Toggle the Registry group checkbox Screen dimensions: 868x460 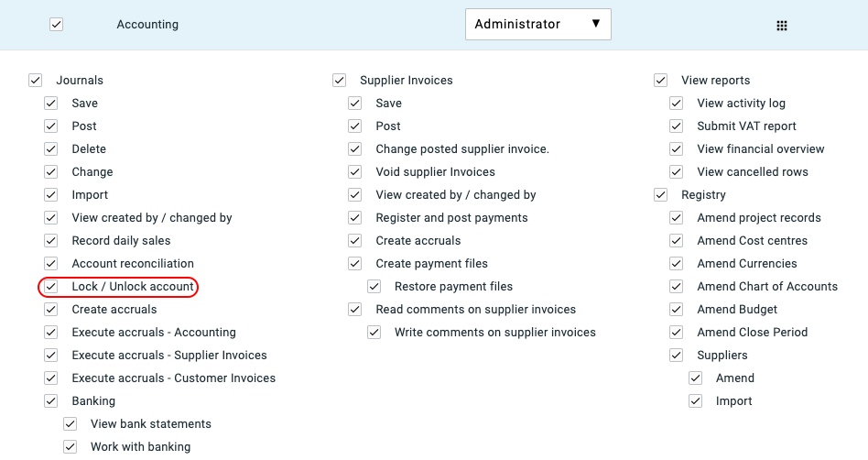click(x=660, y=195)
